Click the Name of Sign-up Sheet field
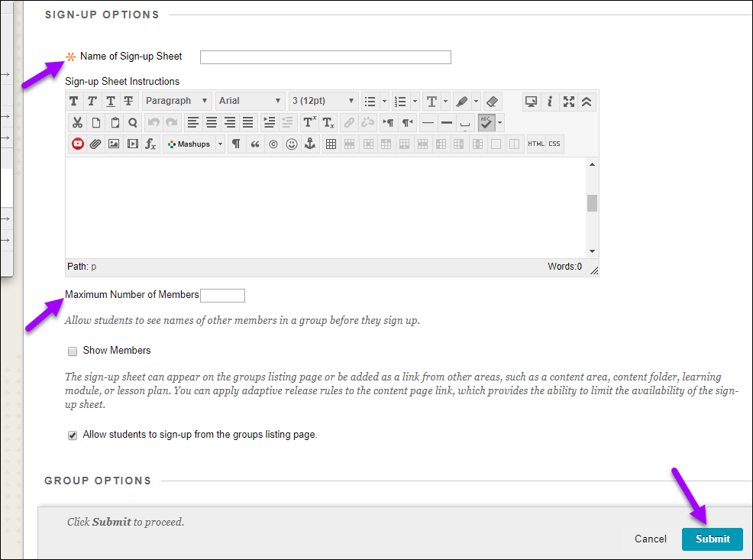This screenshot has width=753, height=560. point(325,57)
